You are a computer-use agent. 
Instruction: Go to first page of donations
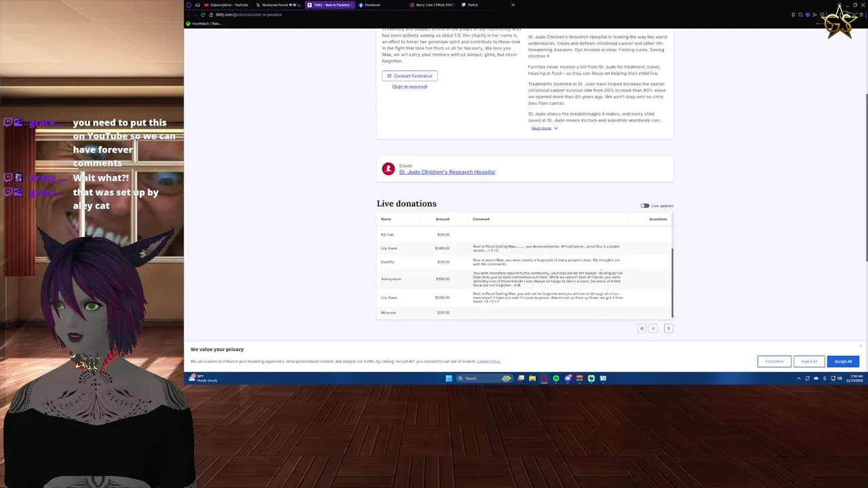642,328
